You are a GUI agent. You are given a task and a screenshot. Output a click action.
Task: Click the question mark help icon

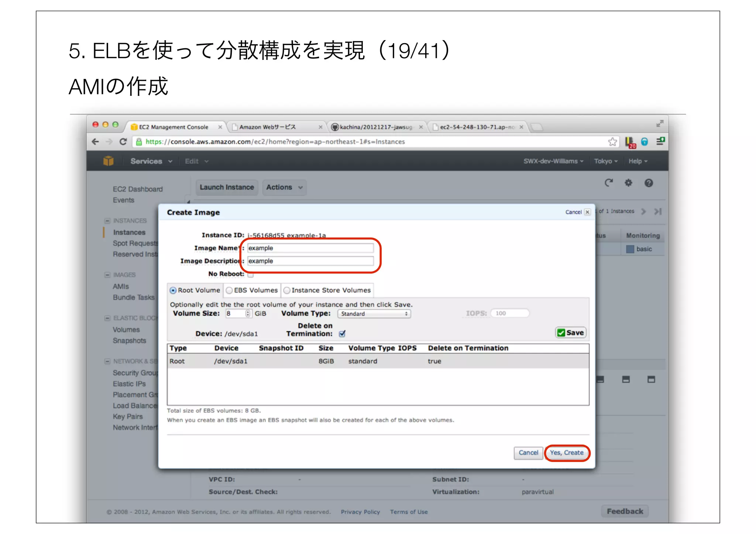coord(649,183)
